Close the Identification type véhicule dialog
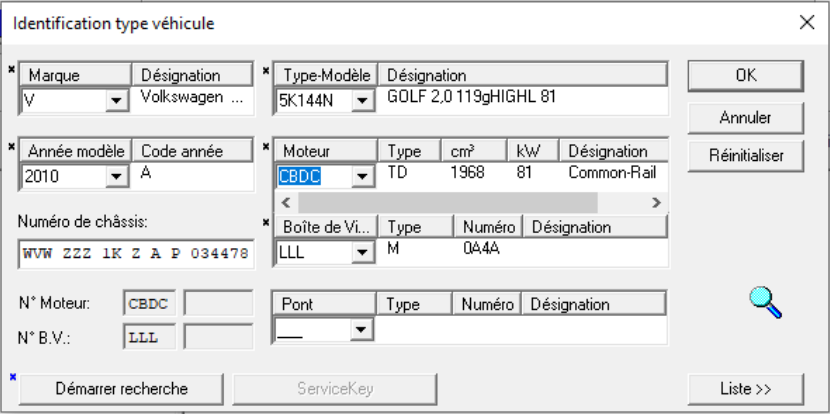The image size is (830, 414). coord(807,22)
